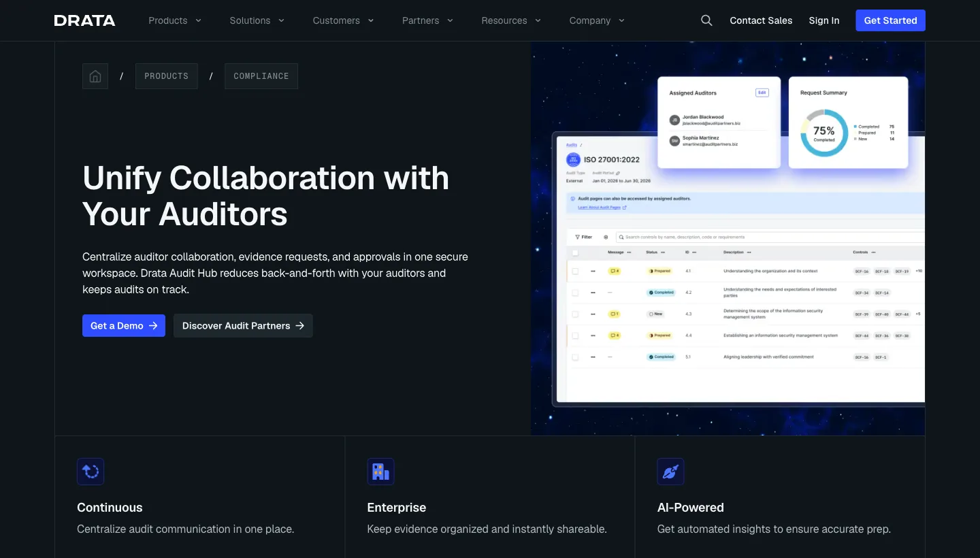Click Edit on the Assigned Auditors card
Screen dimensions: 980x558
(762, 93)
